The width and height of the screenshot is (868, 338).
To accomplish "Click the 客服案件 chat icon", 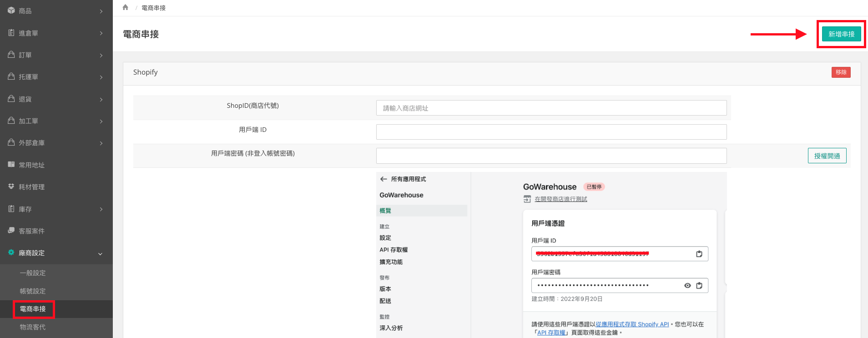I will pyautogui.click(x=11, y=231).
